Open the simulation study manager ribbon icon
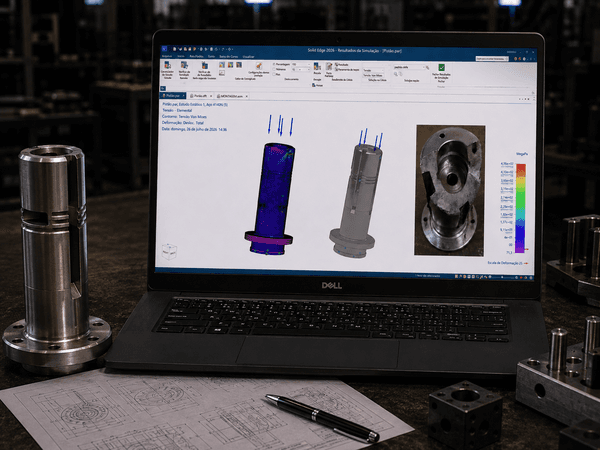The height and width of the screenshot is (450, 600). coord(168,65)
